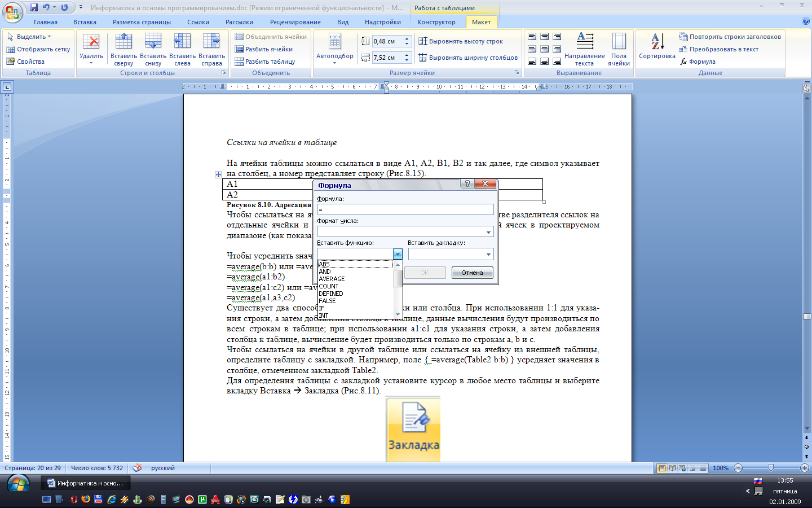The height and width of the screenshot is (508, 812).
Task: Click zoom in plus button
Action: [x=805, y=468]
